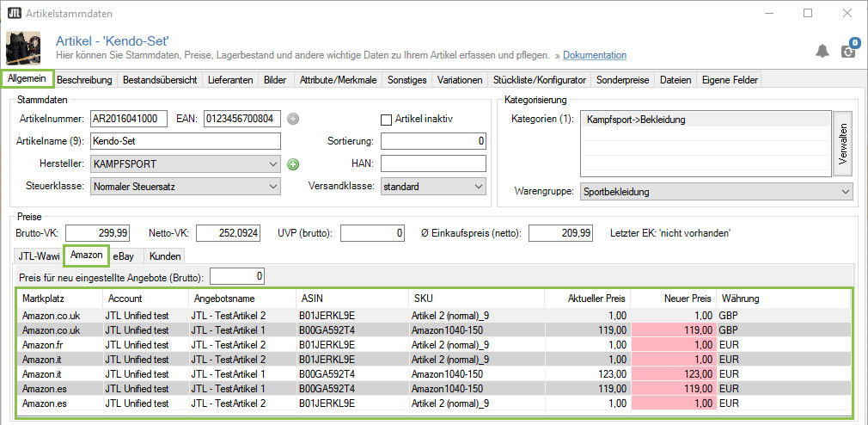Expand the Versandklasse dropdown
868x425 pixels.
(x=478, y=186)
